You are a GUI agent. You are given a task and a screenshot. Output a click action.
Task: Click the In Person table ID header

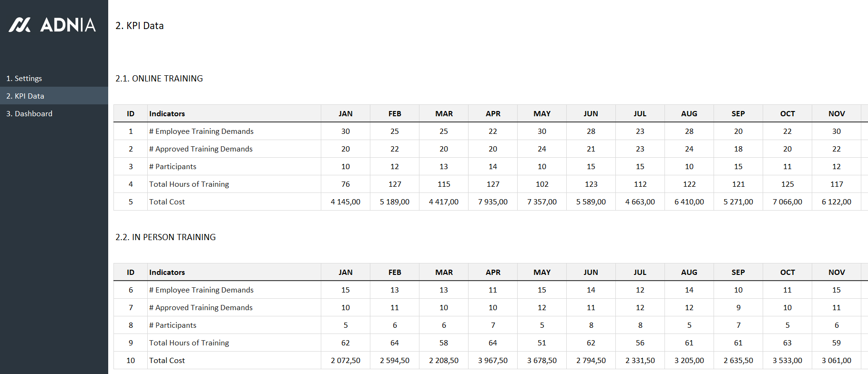pyautogui.click(x=131, y=272)
